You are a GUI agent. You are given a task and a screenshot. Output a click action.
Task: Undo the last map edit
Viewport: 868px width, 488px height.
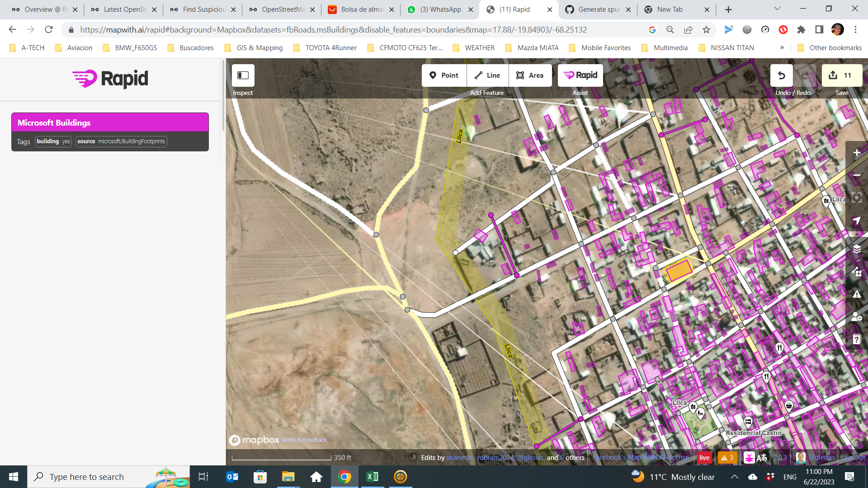click(781, 75)
